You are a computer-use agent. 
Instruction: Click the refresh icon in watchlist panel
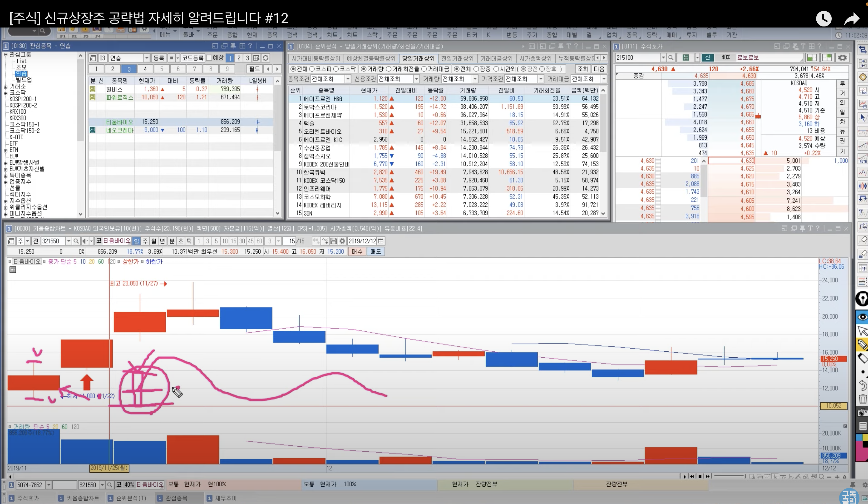pyautogui.click(x=266, y=58)
